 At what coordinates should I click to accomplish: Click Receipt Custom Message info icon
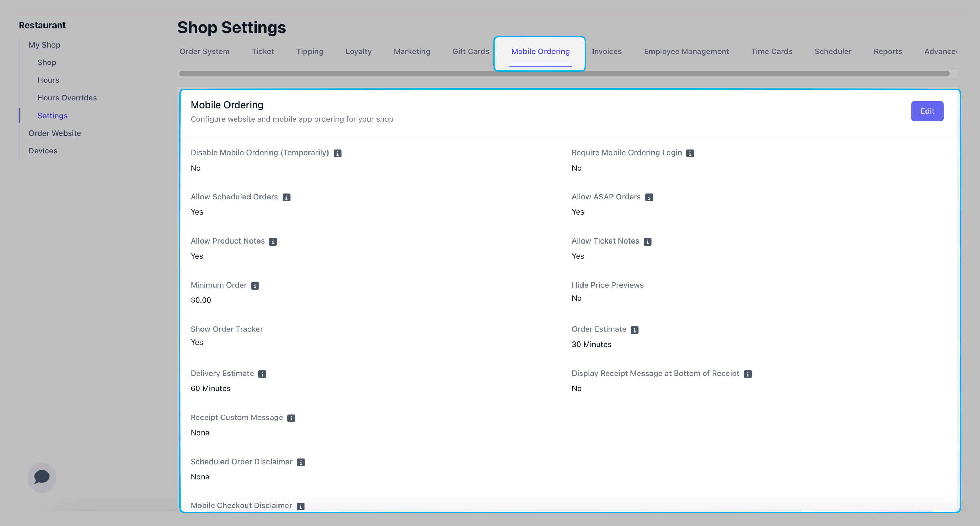291,418
